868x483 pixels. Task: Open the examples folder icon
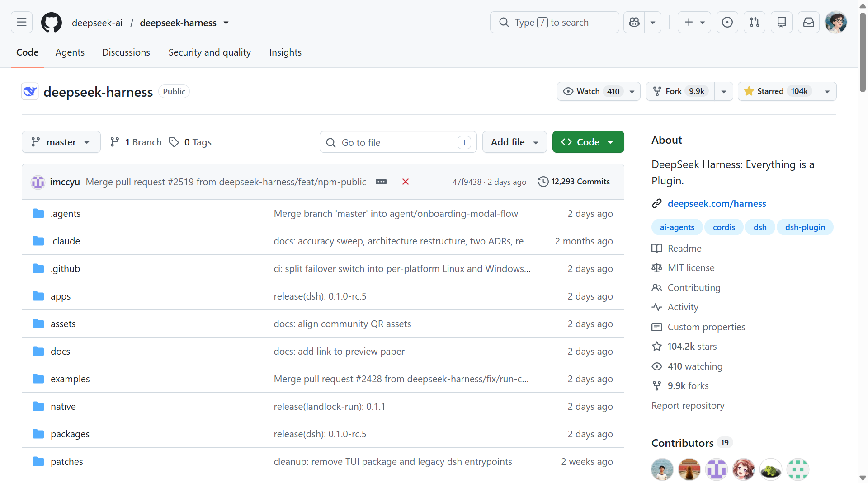pos(38,379)
